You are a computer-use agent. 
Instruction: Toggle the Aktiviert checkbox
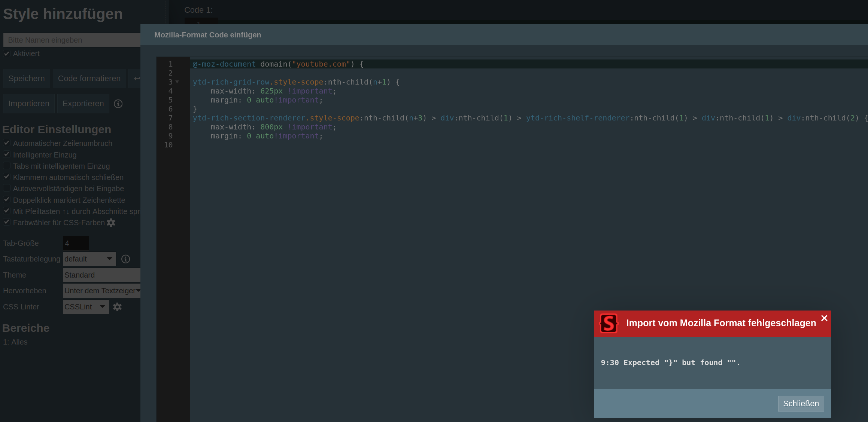(x=7, y=53)
